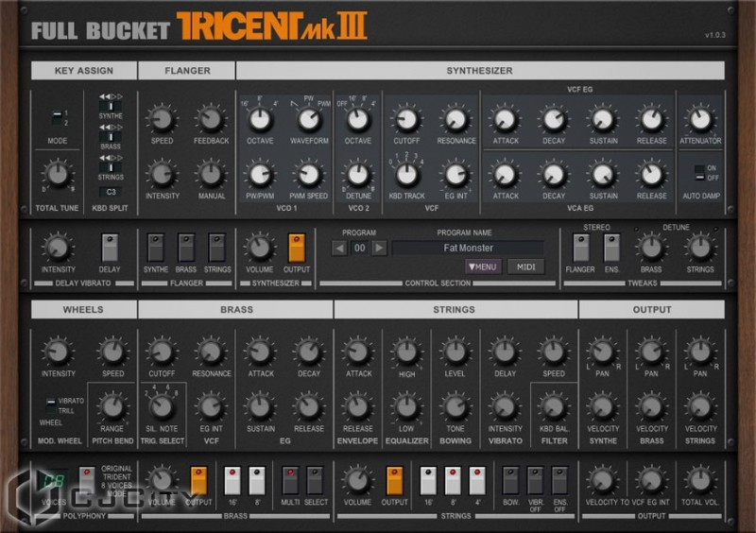The width and height of the screenshot is (756, 533).
Task: Toggle the Strings BOW. switch
Action: (510, 480)
